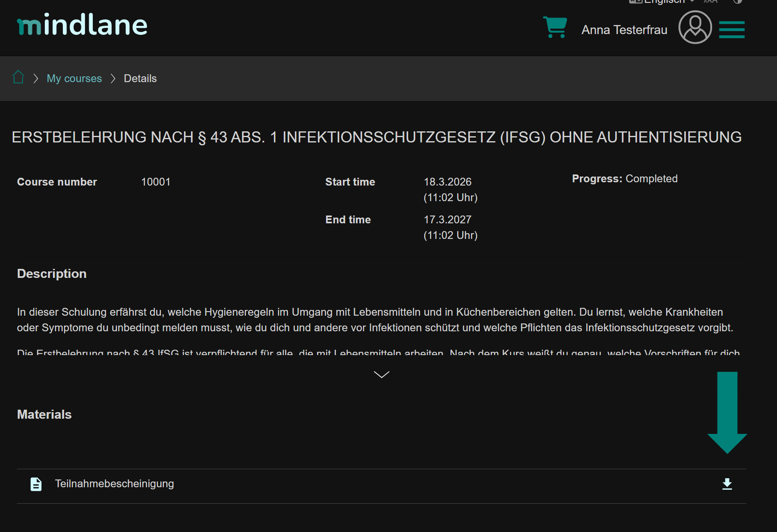Viewport: 777px width, 532px height.
Task: Click the Progress Completed status
Action: click(625, 179)
